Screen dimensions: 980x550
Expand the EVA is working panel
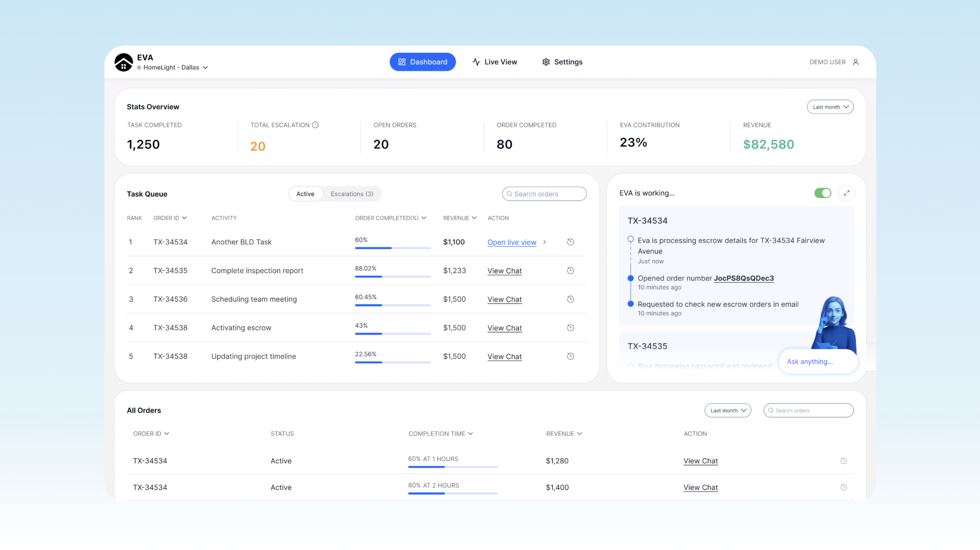(847, 193)
